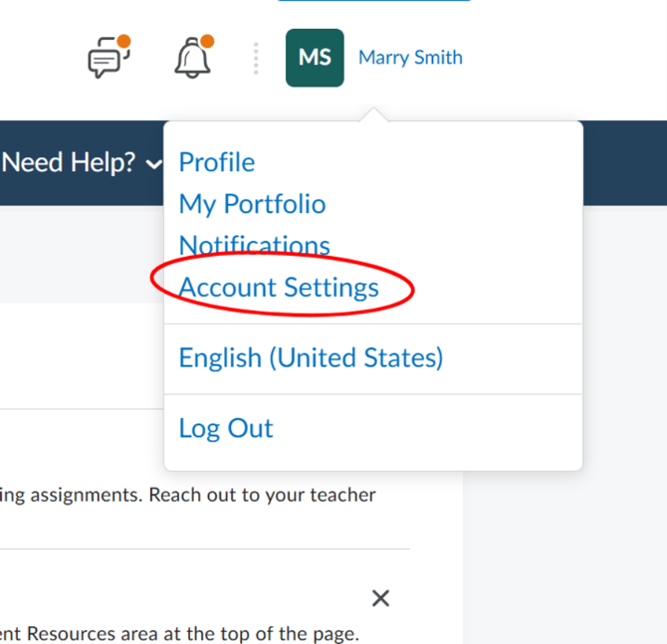Open Account Settings

click(279, 288)
